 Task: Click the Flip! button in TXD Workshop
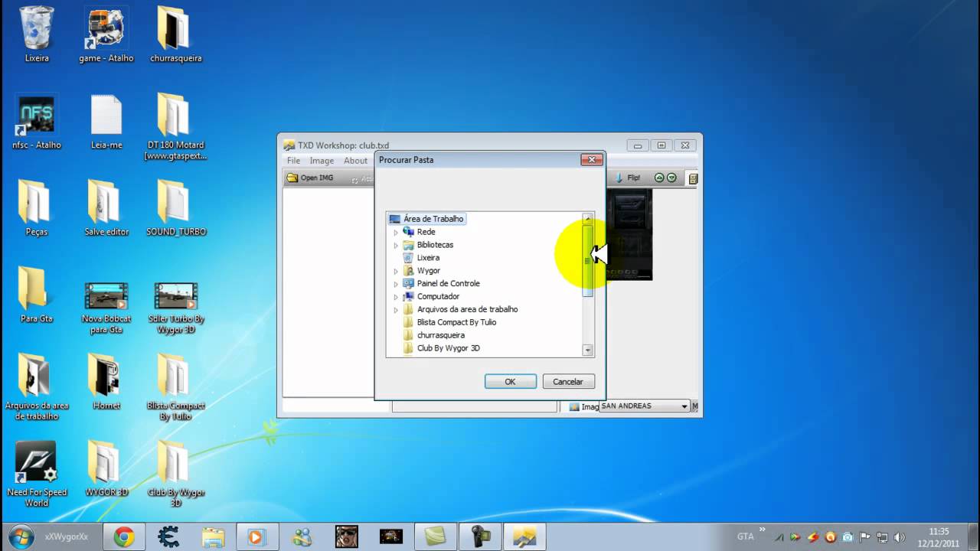click(628, 178)
